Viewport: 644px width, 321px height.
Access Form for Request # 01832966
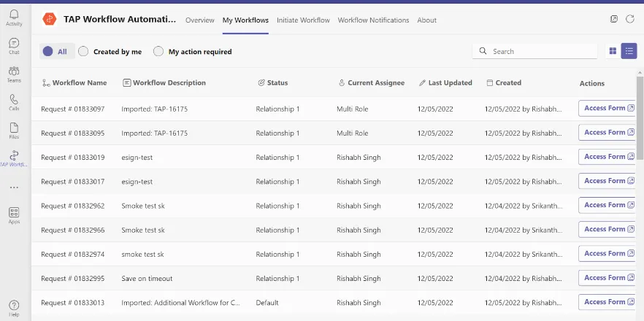pos(607,230)
